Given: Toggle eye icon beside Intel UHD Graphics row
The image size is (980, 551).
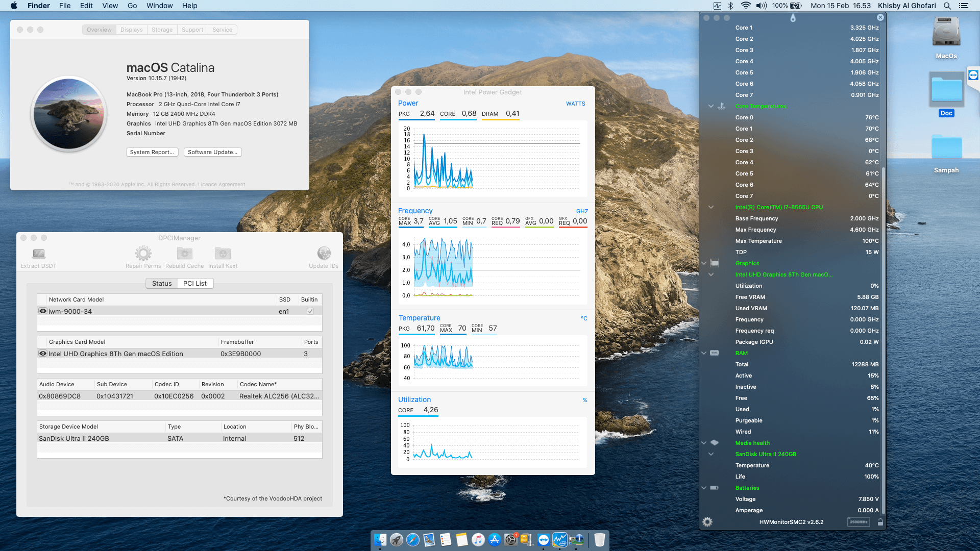Looking at the screenshot, I should tap(43, 354).
